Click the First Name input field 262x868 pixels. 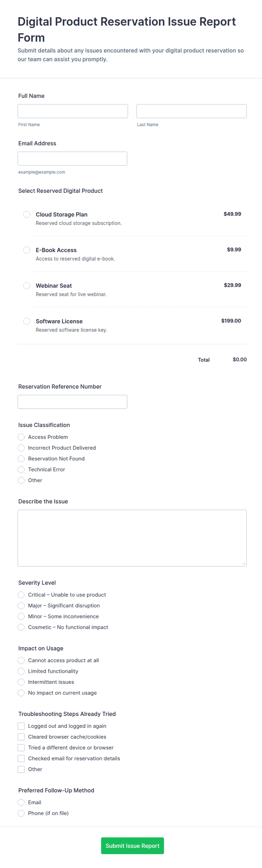coord(73,111)
